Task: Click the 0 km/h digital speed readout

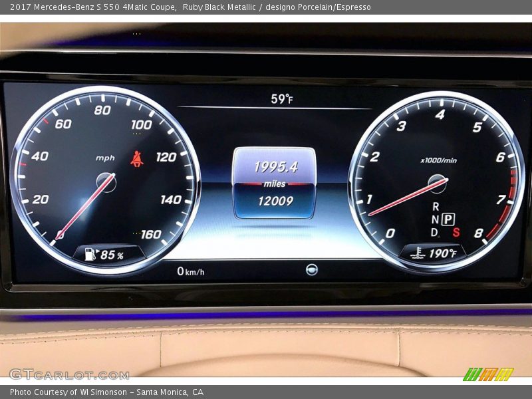Action: tap(191, 271)
